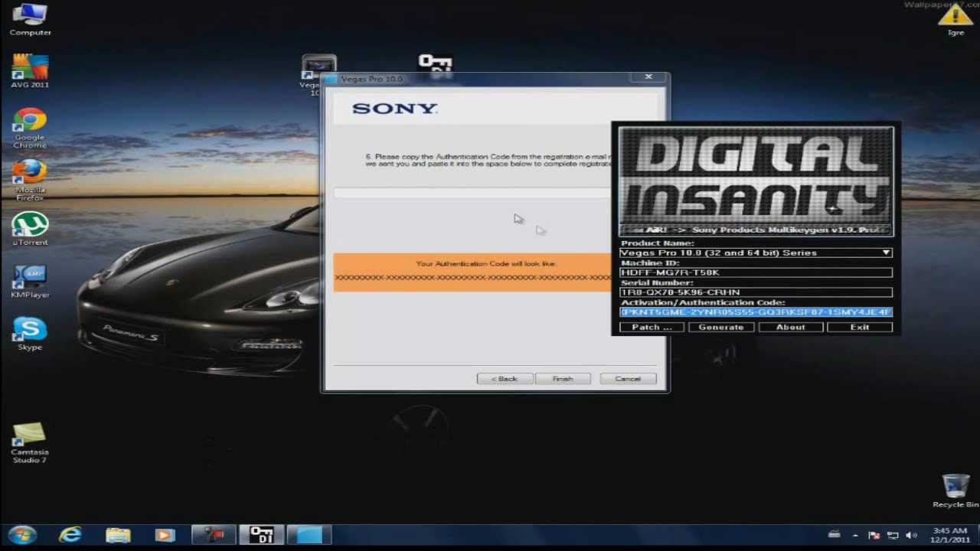The image size is (980, 551).
Task: Switch to the Camtasia recorder taskbar item
Action: click(x=214, y=535)
